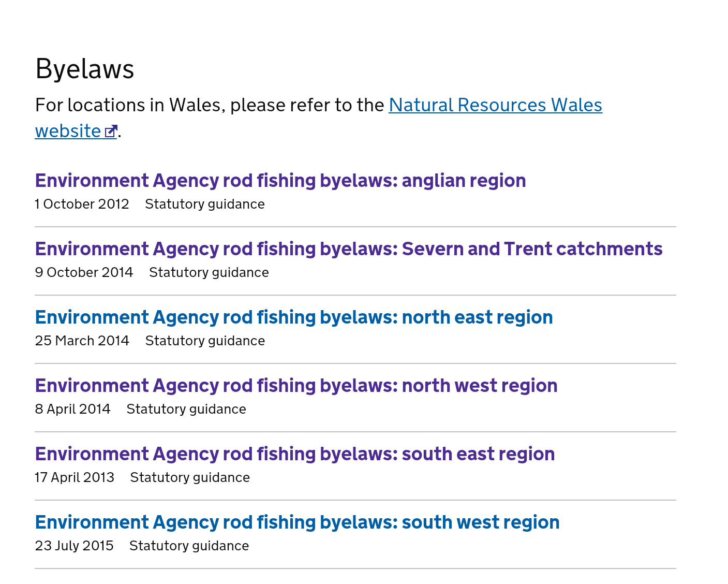Click the 8 April 2014 date

tap(72, 410)
